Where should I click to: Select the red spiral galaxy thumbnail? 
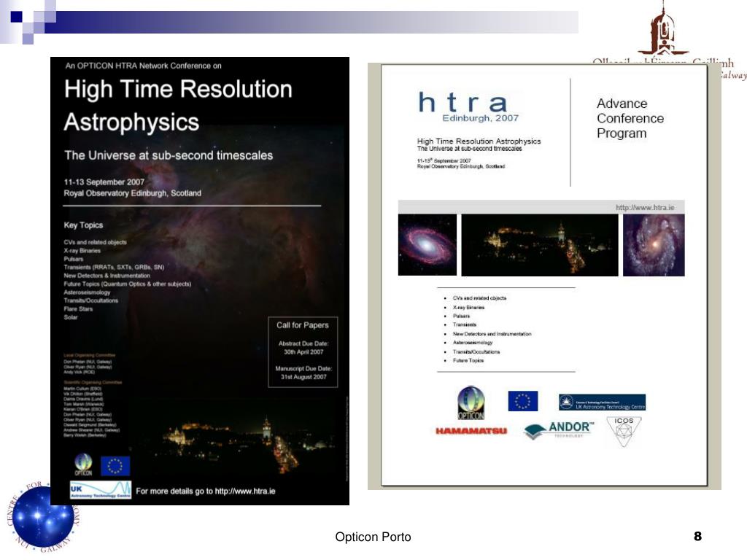point(427,245)
